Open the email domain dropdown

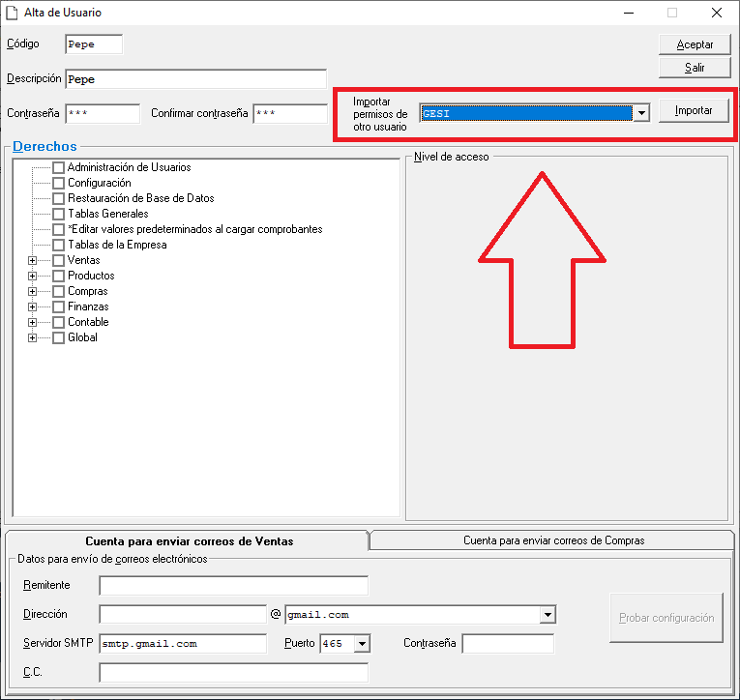[548, 615]
